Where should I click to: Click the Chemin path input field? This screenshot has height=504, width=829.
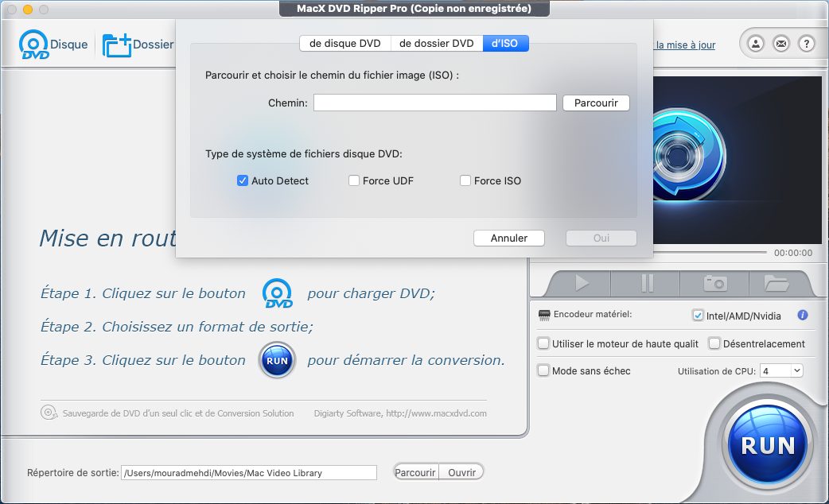click(x=434, y=103)
